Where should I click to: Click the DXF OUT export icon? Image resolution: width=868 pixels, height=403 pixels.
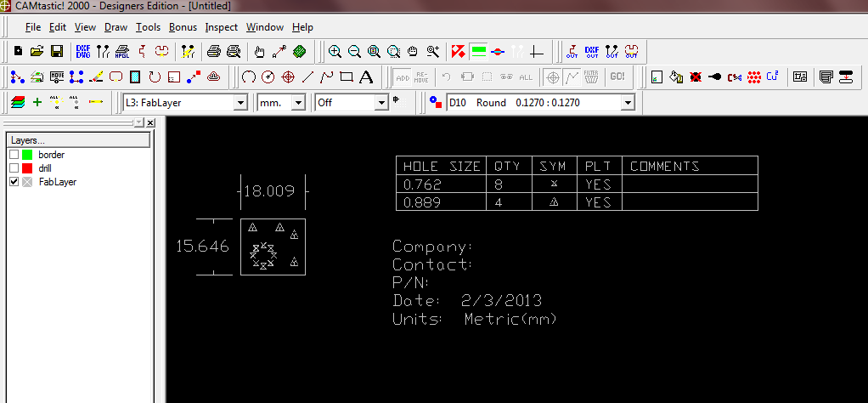click(592, 52)
